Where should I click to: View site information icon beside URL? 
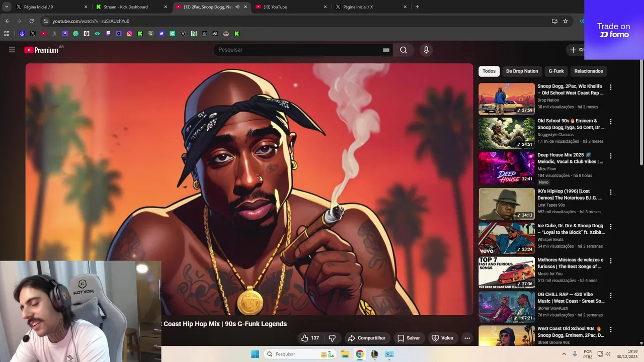pos(46,21)
